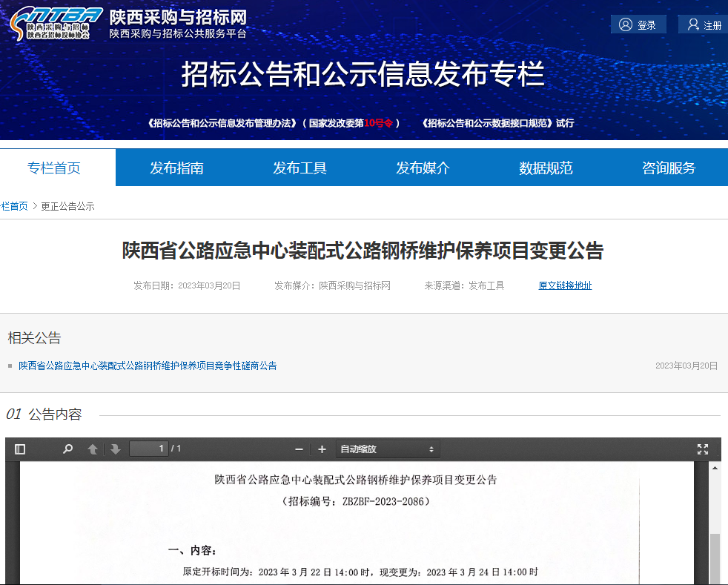
Task: Click the 注册 register button
Action: [704, 24]
